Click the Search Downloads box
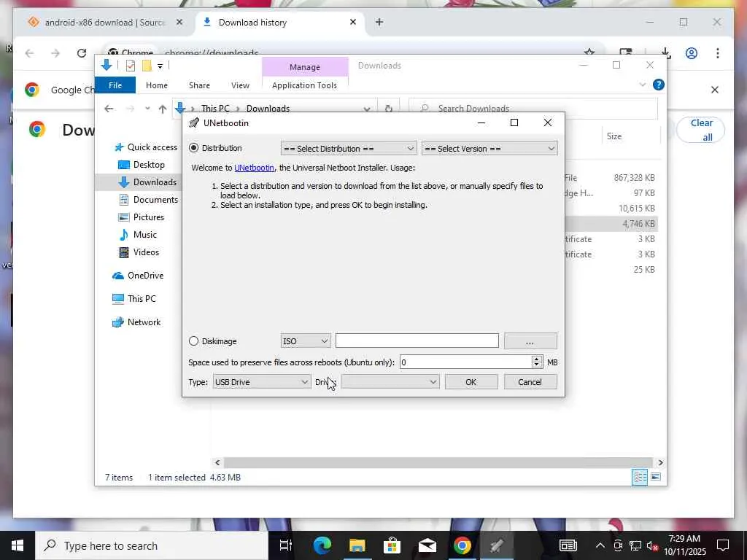This screenshot has height=560, width=747. [533, 109]
